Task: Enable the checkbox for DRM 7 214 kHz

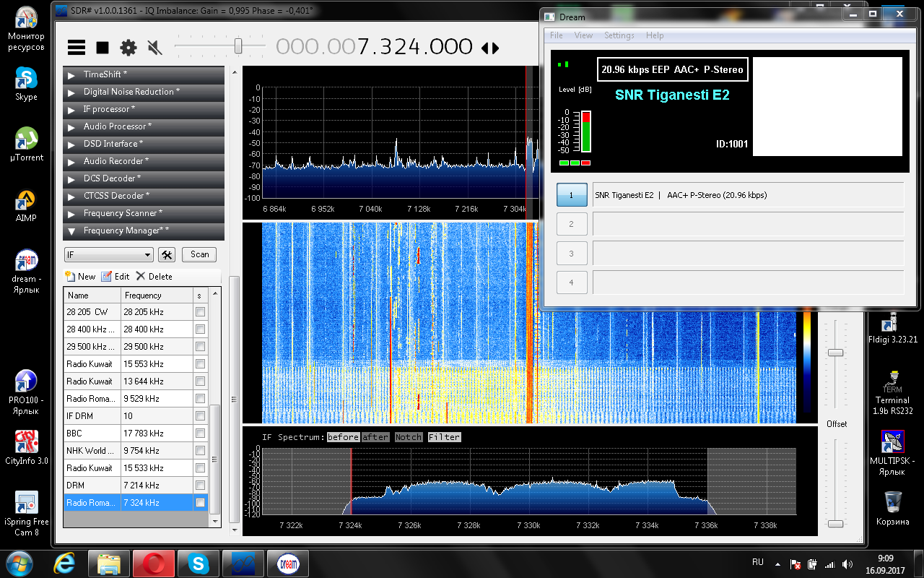Action: pos(200,486)
